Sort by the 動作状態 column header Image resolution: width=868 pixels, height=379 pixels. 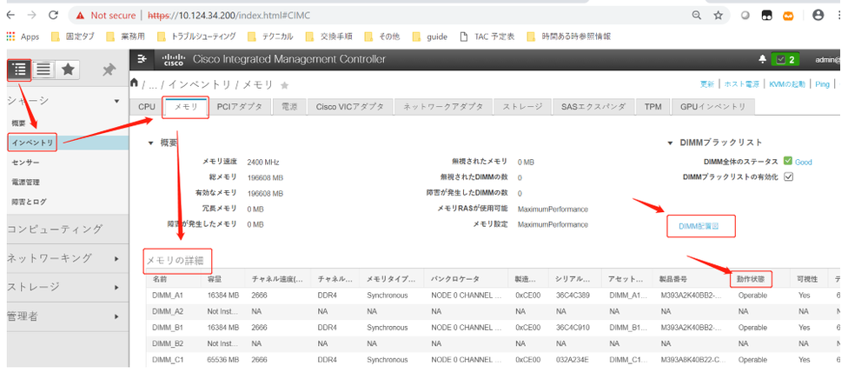[751, 279]
